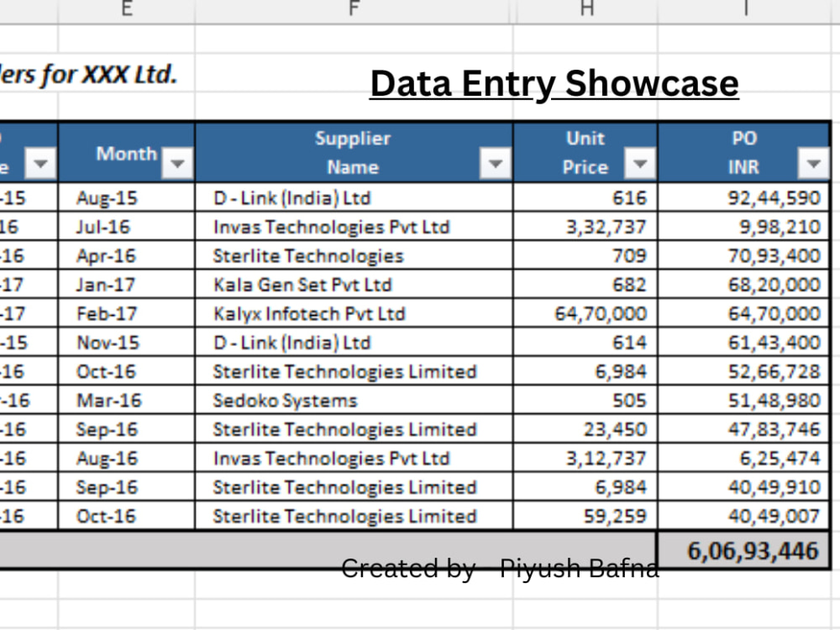Select unit price 3,32,737
This screenshot has height=630, width=840.
[585, 227]
